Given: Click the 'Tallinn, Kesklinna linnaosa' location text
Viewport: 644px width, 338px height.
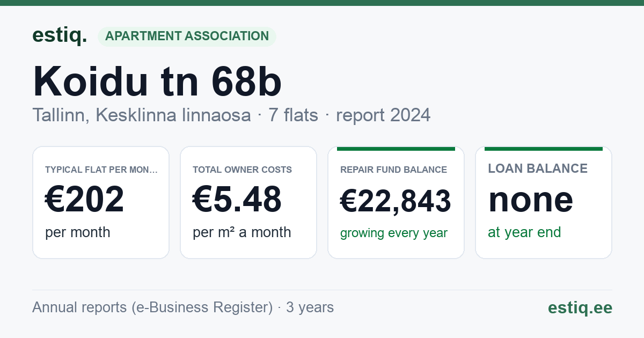Looking at the screenshot, I should click(142, 115).
